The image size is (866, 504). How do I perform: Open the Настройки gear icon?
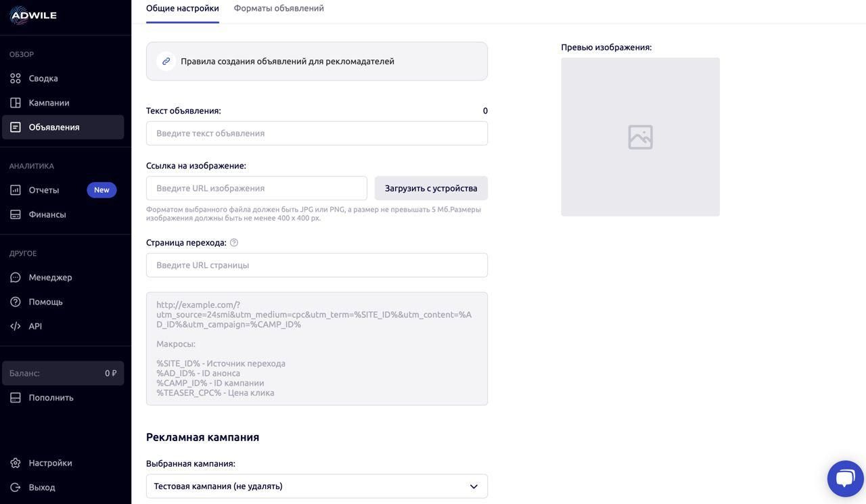[15, 463]
